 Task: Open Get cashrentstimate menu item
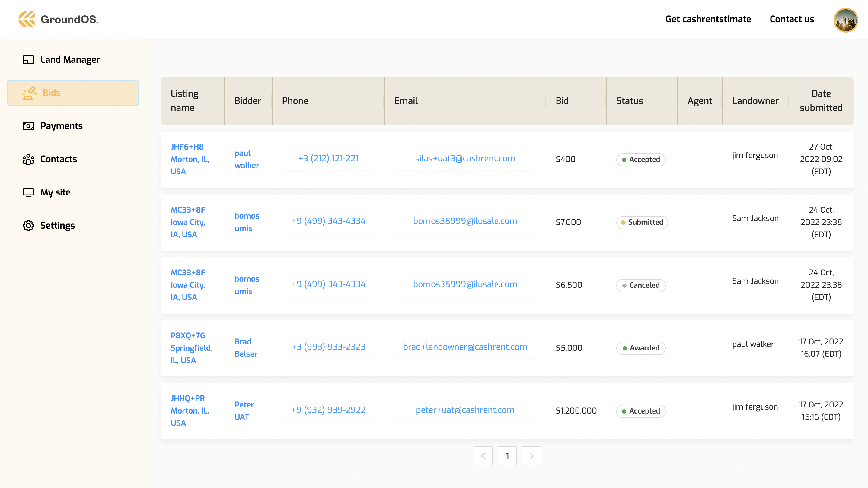[x=708, y=19]
